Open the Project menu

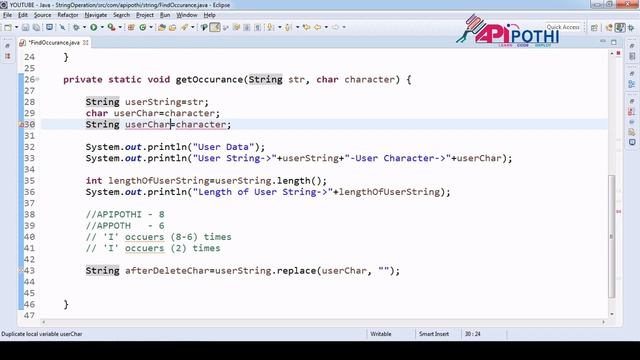tap(145, 15)
